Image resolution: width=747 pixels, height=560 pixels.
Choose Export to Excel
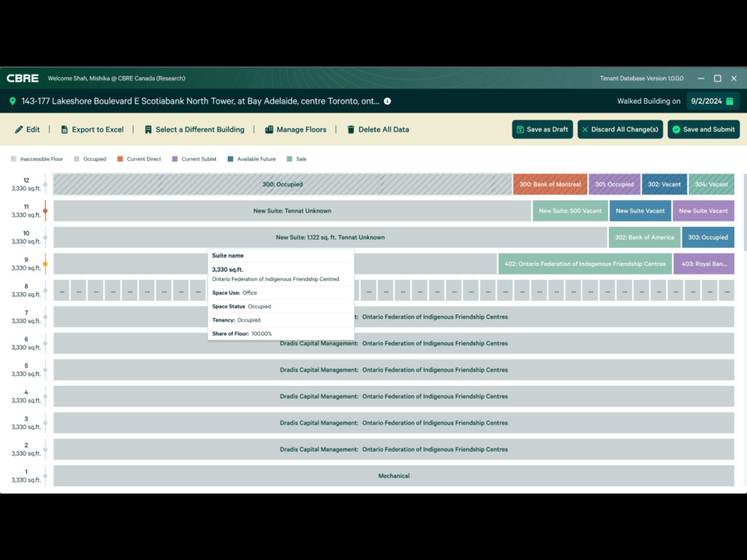[92, 129]
